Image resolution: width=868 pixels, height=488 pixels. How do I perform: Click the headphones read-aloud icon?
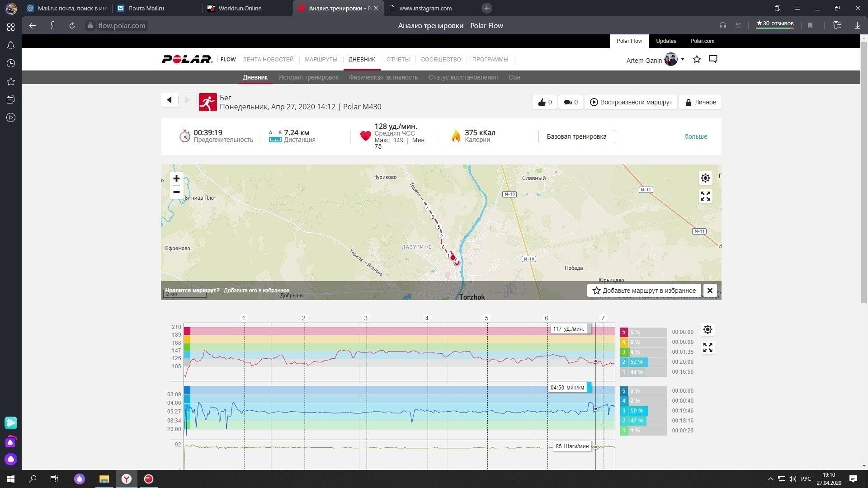[x=723, y=26]
